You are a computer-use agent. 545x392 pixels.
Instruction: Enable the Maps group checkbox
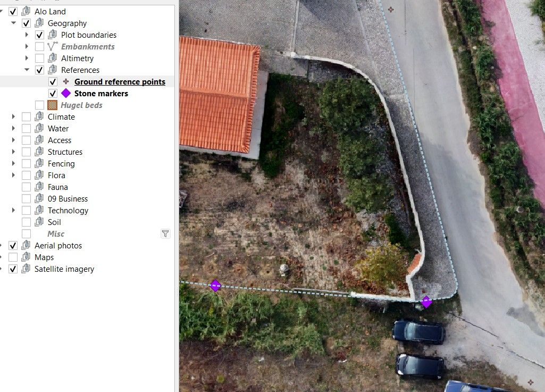pyautogui.click(x=13, y=257)
